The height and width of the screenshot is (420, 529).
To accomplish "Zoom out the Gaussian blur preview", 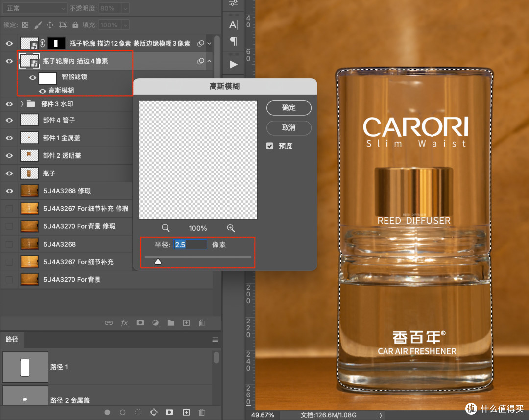I will [x=166, y=228].
